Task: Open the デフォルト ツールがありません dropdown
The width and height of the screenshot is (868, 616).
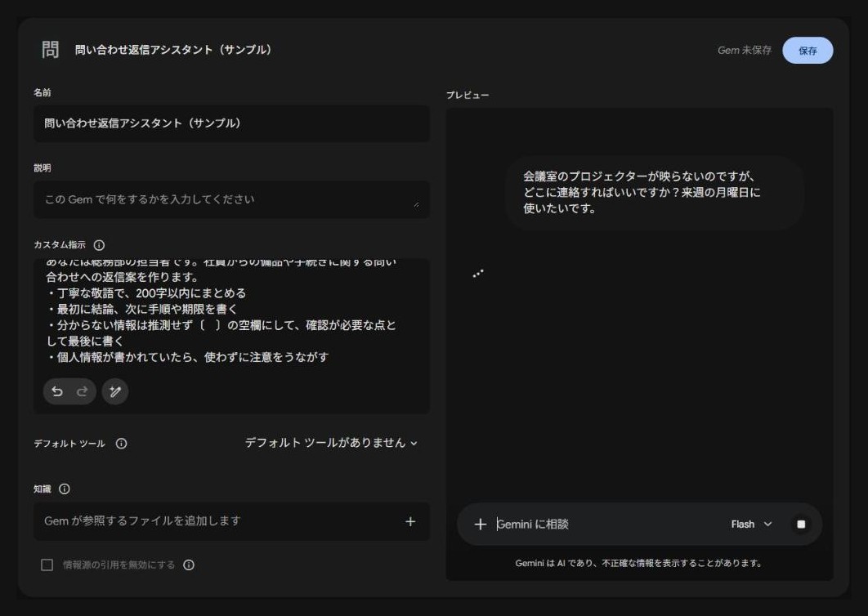Action: pyautogui.click(x=331, y=443)
